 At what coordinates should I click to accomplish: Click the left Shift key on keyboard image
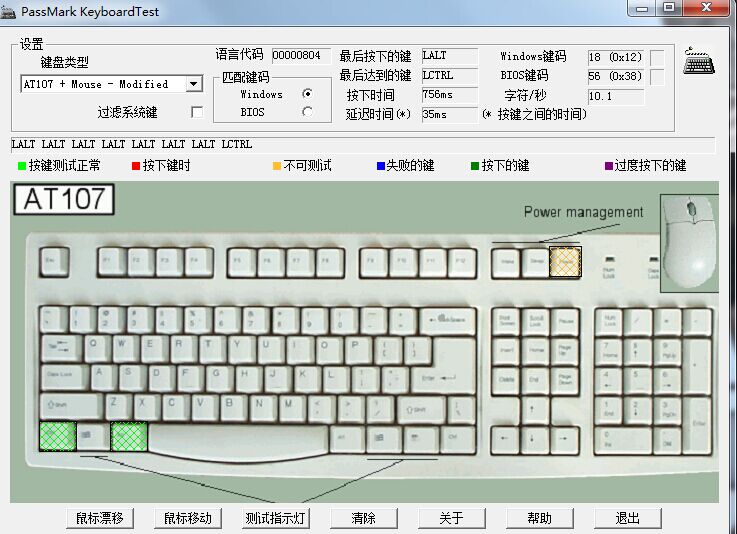click(72, 407)
